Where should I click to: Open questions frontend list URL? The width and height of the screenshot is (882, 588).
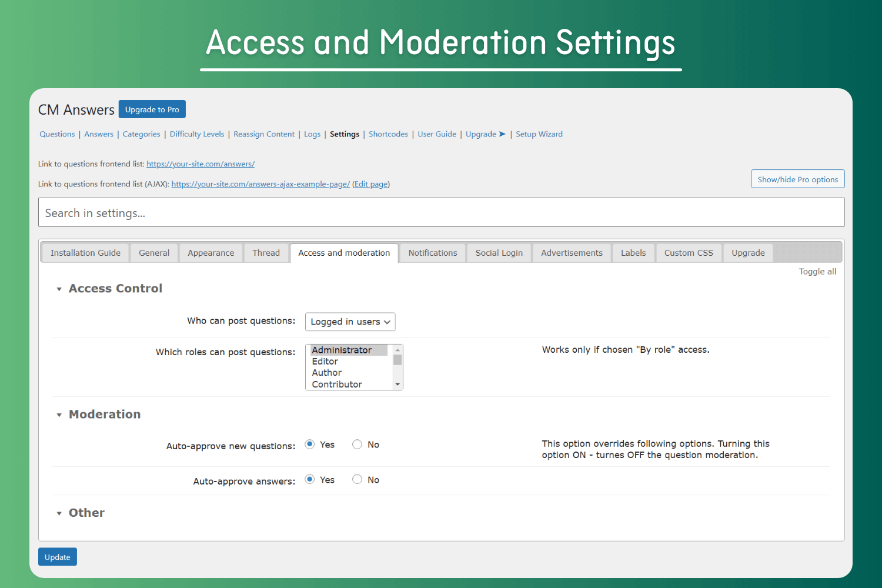click(201, 164)
